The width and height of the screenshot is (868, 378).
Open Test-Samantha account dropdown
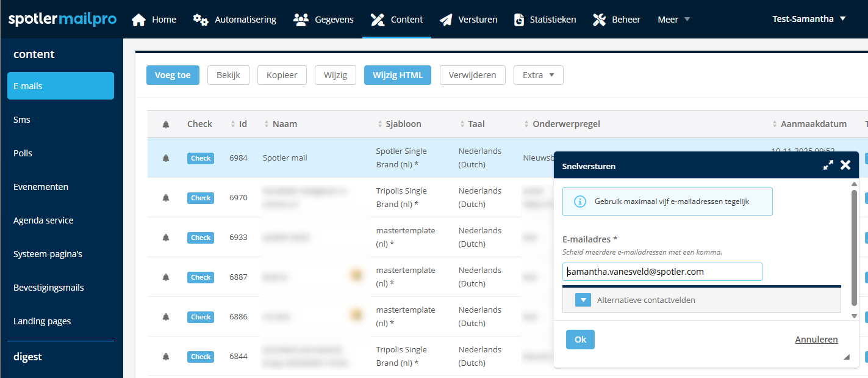pos(809,19)
